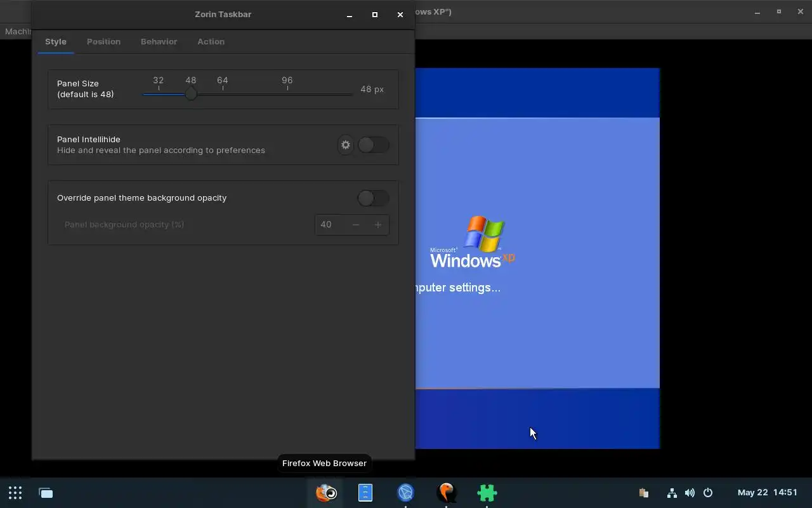The width and height of the screenshot is (812, 508).
Task: Click the blue globe app icon in taskbar
Action: [406, 493]
